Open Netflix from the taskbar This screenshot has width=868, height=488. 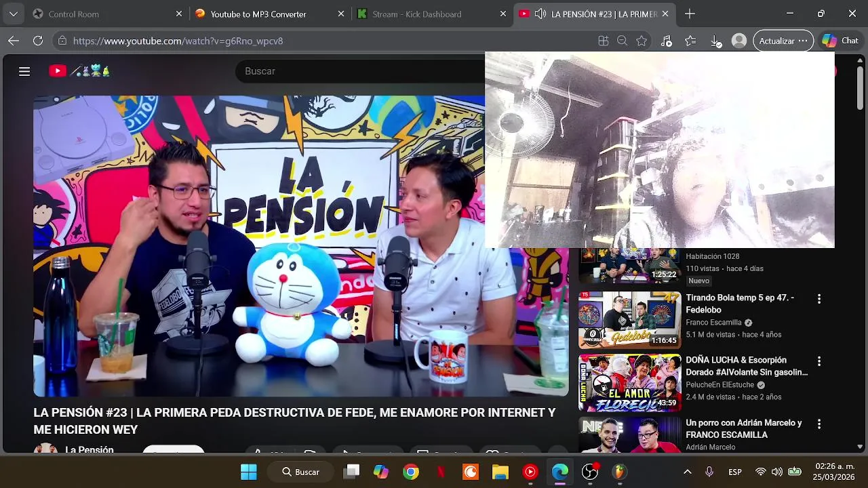[441, 472]
